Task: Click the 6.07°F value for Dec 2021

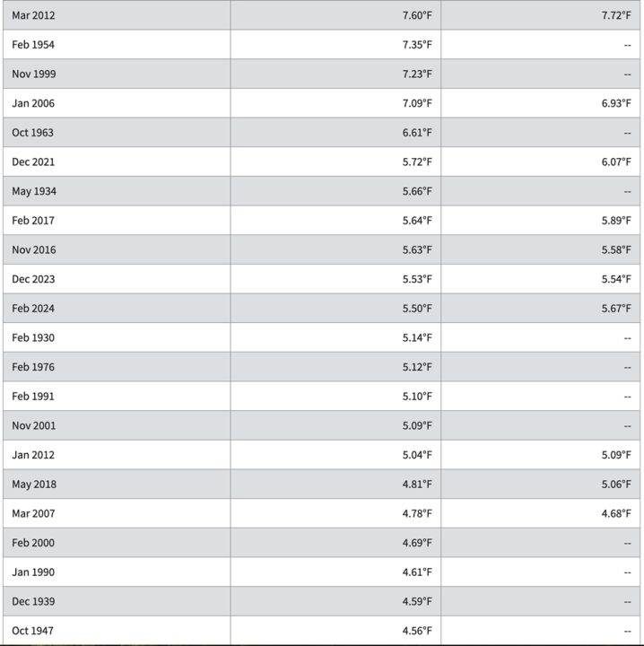Action: point(616,161)
